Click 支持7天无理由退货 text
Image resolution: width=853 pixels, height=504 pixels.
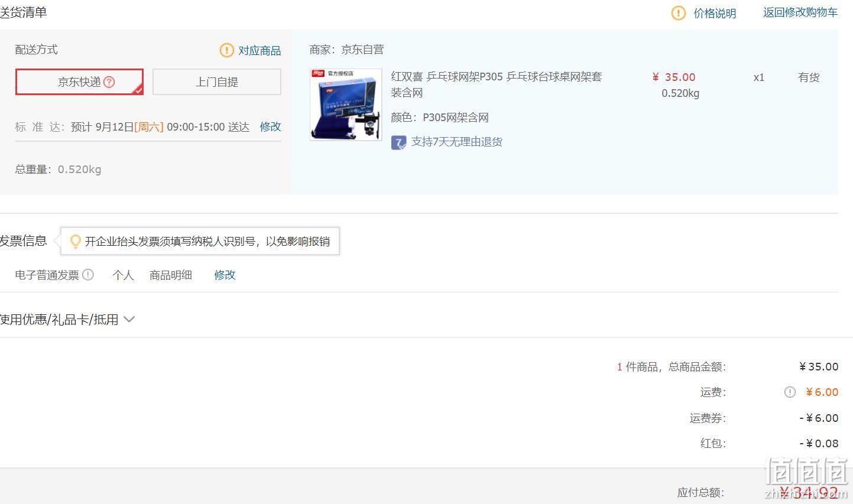coord(456,142)
